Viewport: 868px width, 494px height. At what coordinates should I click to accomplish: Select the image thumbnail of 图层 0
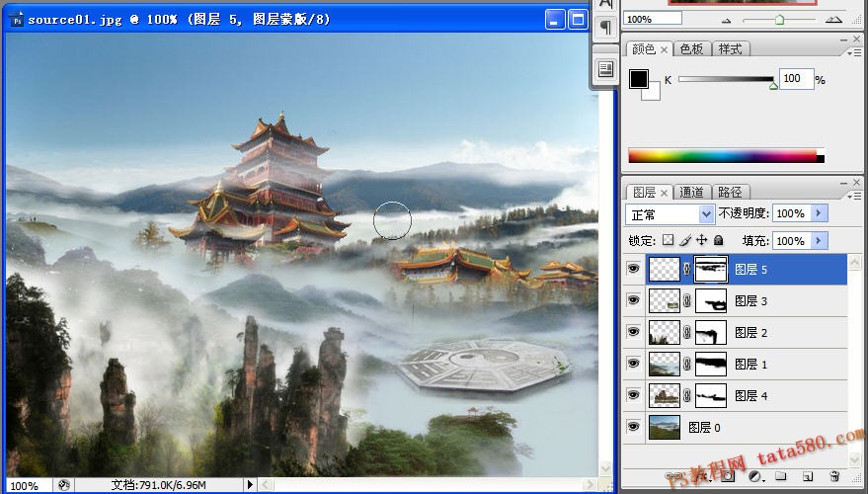click(x=665, y=428)
